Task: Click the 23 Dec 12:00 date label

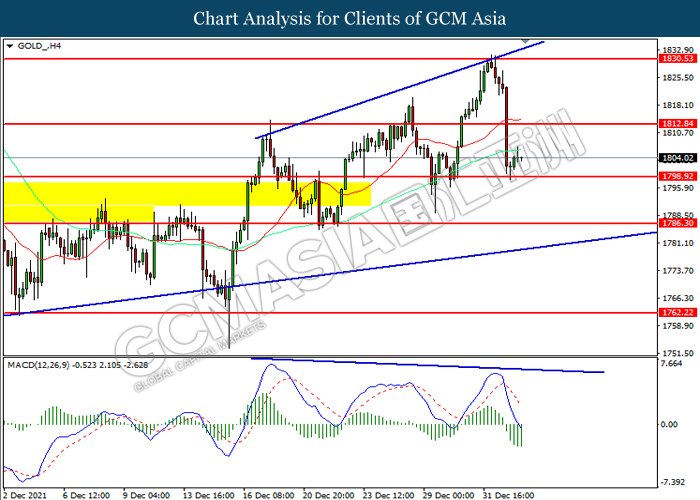Action: point(388,495)
